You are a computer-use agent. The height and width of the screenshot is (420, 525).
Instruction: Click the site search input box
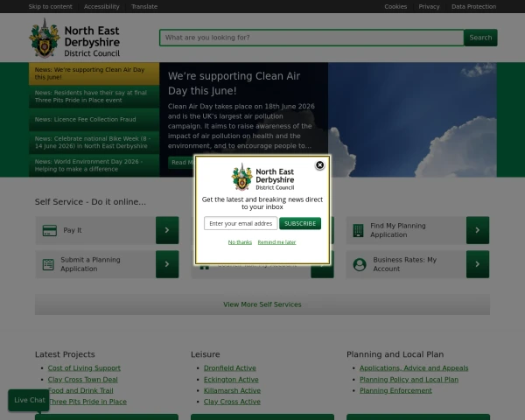pyautogui.click(x=311, y=38)
